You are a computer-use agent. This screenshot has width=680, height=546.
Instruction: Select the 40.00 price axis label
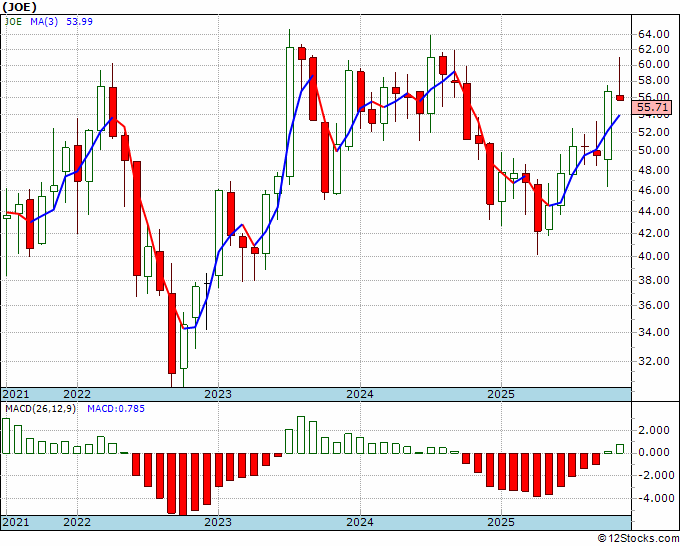click(x=654, y=256)
